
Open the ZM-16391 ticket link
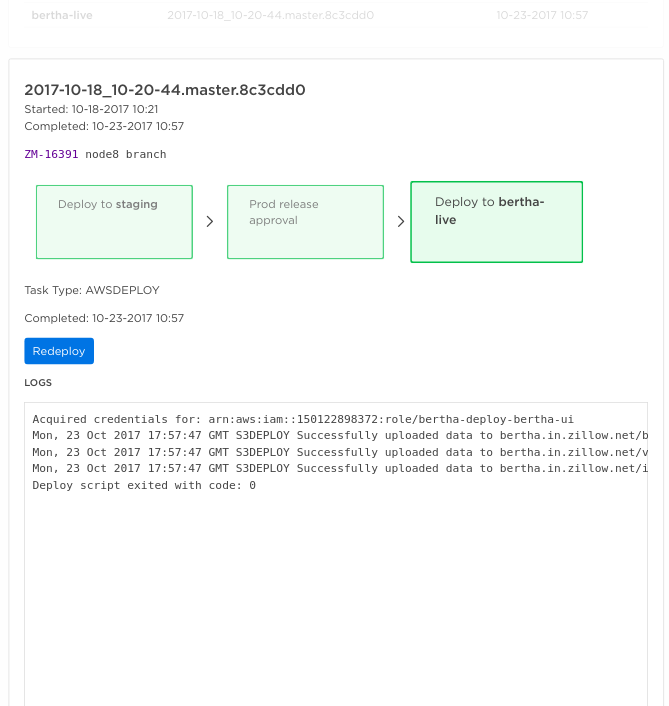click(51, 154)
